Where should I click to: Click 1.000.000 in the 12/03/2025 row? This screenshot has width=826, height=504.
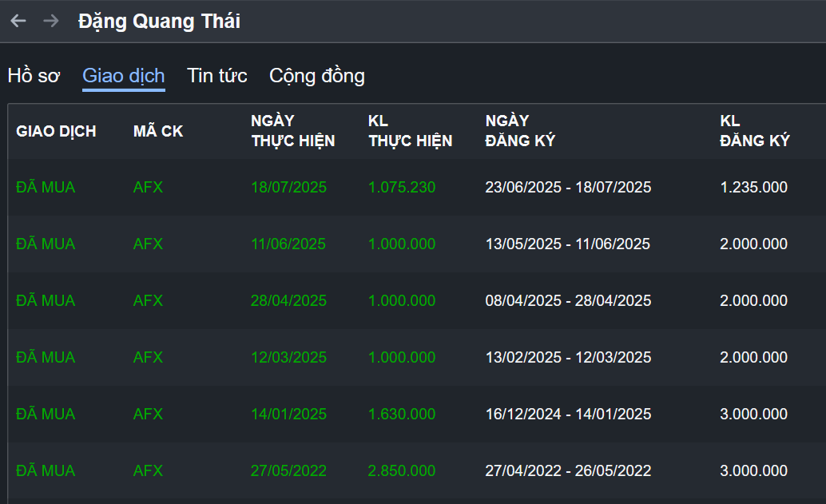pyautogui.click(x=402, y=357)
